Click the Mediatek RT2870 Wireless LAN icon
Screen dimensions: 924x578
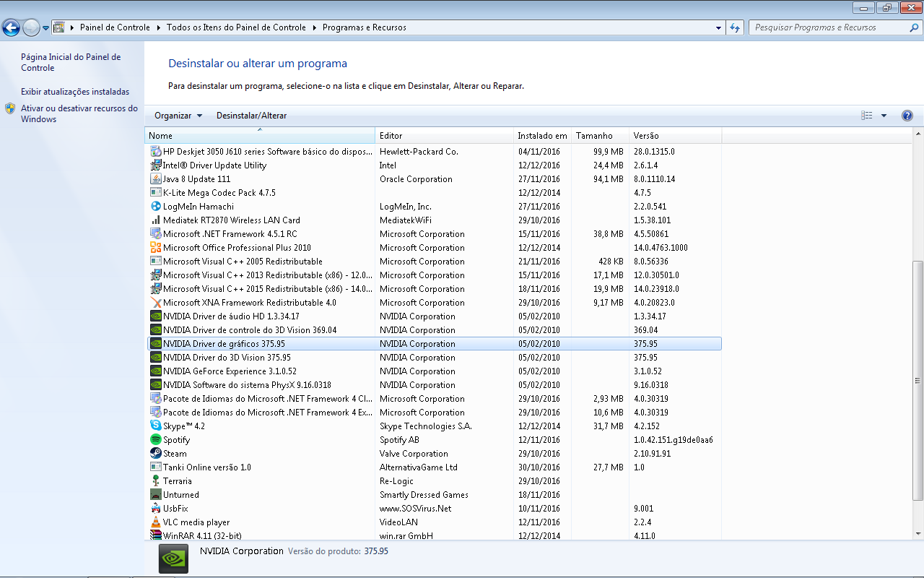tap(156, 220)
